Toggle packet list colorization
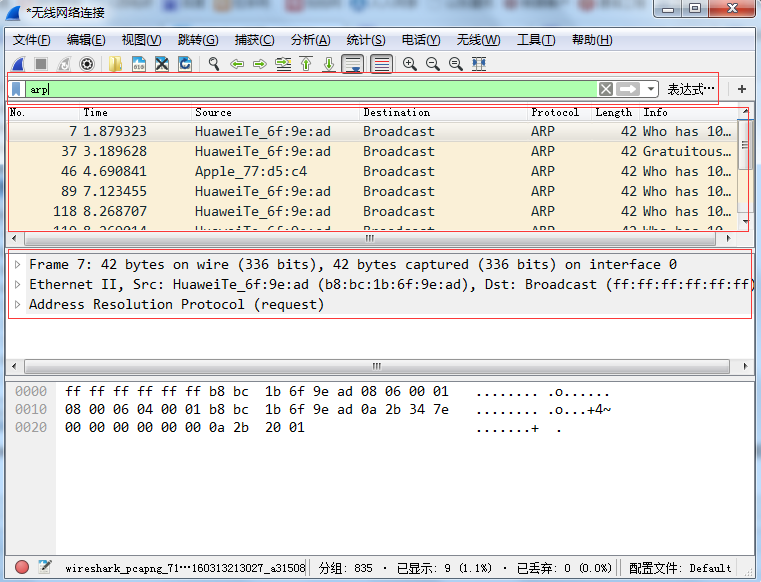The width and height of the screenshot is (761, 582). point(381,64)
